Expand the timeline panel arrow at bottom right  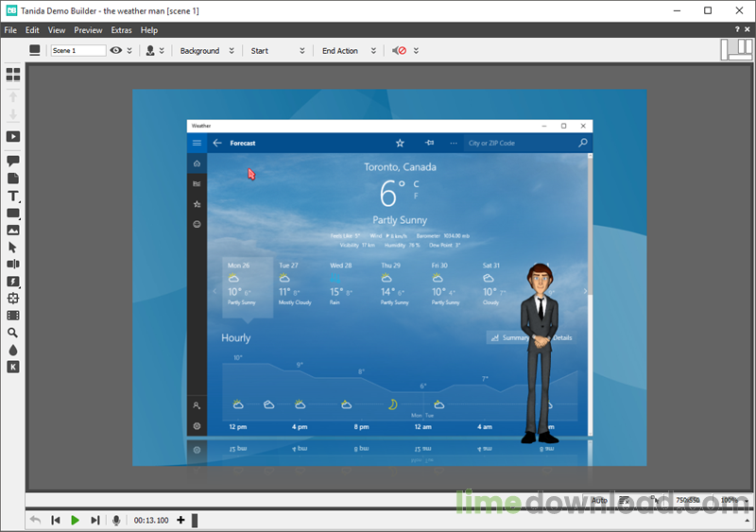[x=747, y=521]
